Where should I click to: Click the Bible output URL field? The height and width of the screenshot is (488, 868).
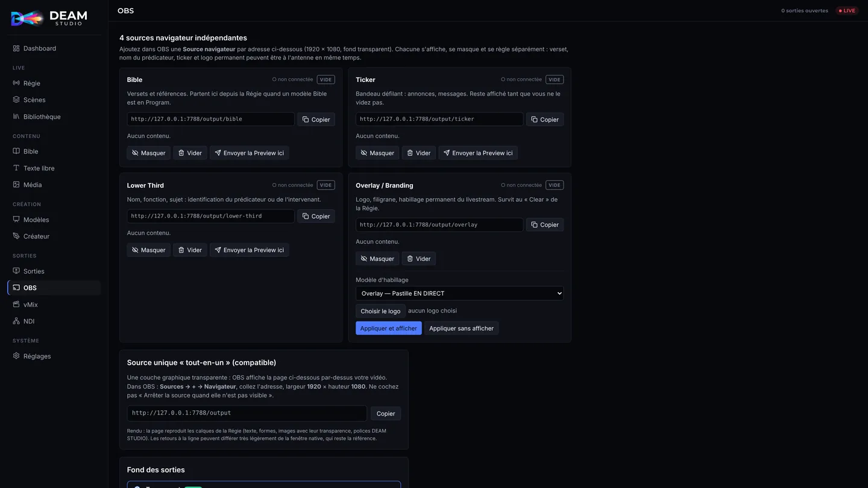[x=211, y=119]
